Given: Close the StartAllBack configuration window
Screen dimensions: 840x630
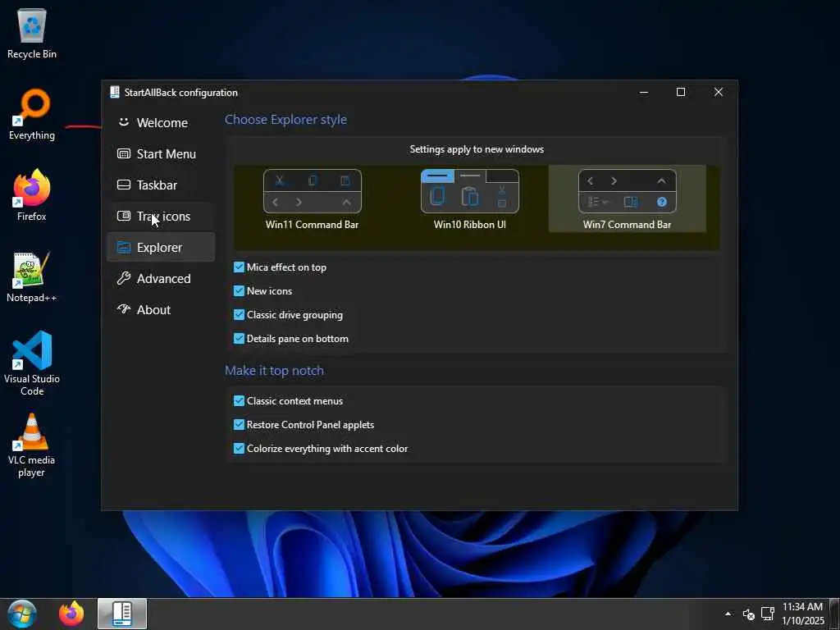Looking at the screenshot, I should tap(719, 92).
